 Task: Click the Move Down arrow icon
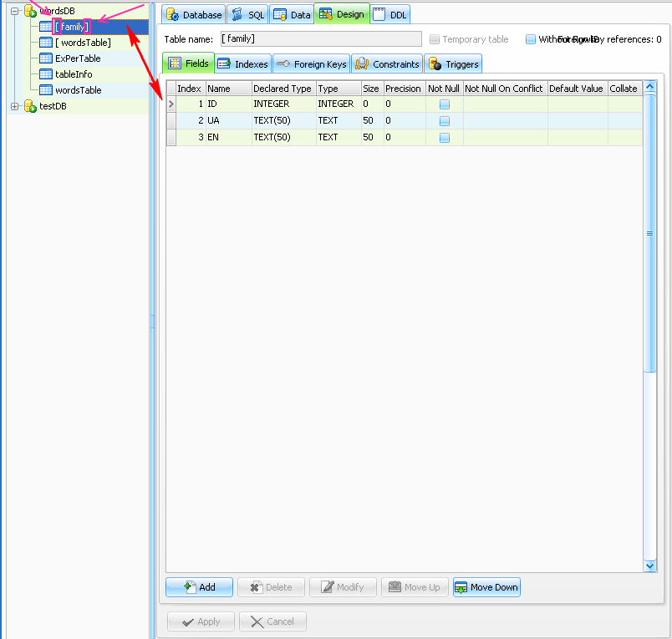point(461,587)
